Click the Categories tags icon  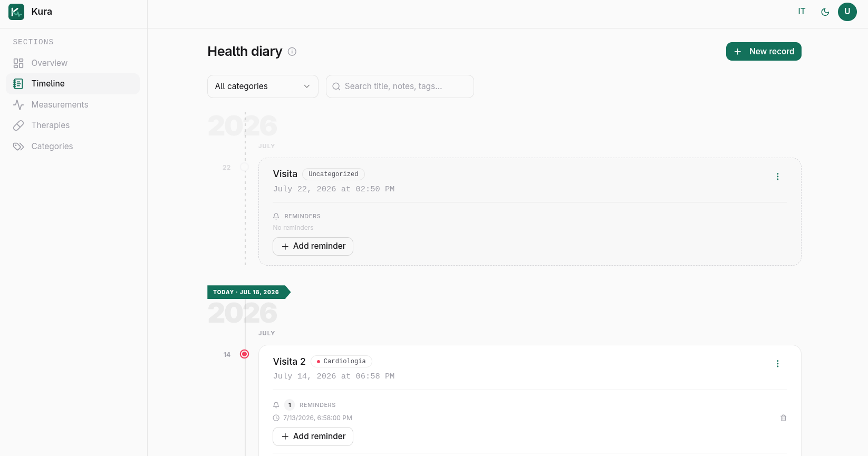pos(18,147)
